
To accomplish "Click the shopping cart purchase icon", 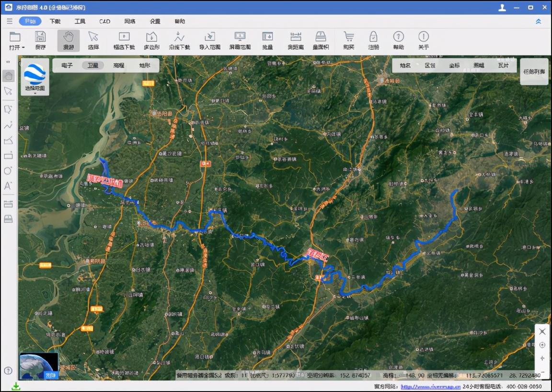I will (348, 36).
